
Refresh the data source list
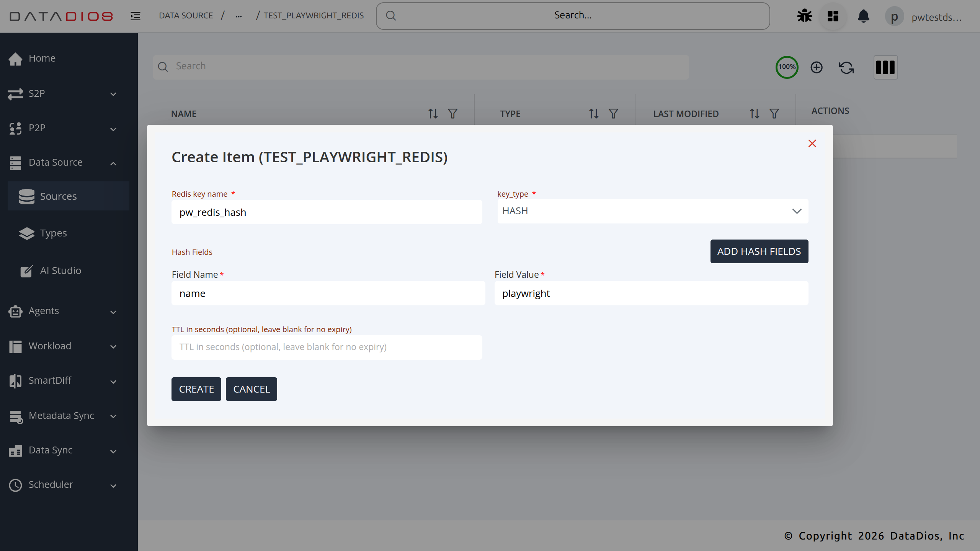[x=846, y=67]
